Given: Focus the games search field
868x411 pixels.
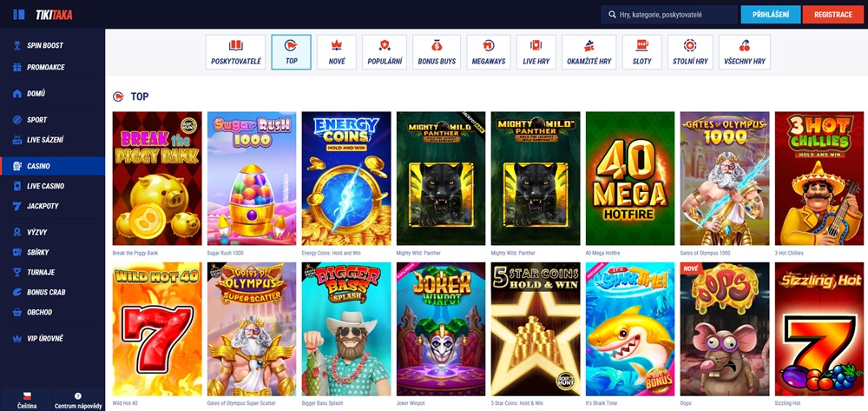Looking at the screenshot, I should pos(668,15).
